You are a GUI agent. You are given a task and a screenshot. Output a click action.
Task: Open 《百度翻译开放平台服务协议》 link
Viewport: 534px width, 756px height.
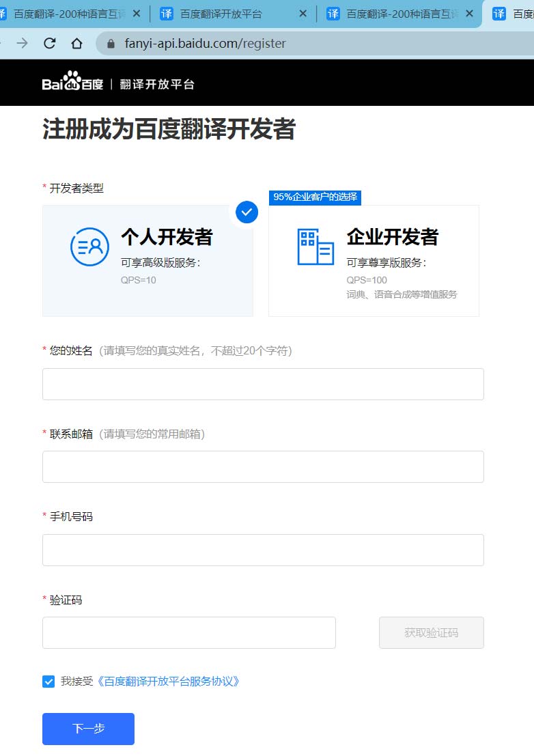pos(168,682)
